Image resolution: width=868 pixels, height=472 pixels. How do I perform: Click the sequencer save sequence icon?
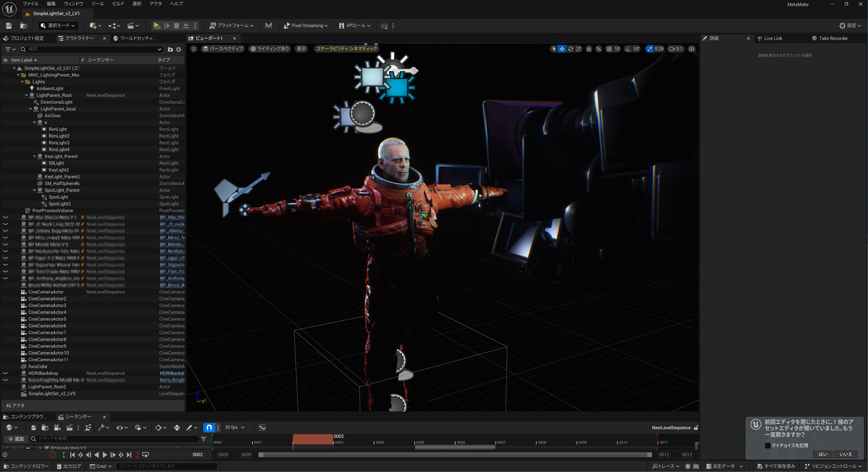click(33, 427)
